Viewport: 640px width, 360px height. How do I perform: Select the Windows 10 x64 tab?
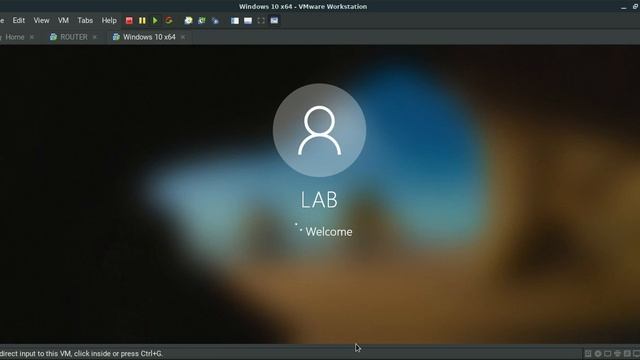pyautogui.click(x=149, y=37)
